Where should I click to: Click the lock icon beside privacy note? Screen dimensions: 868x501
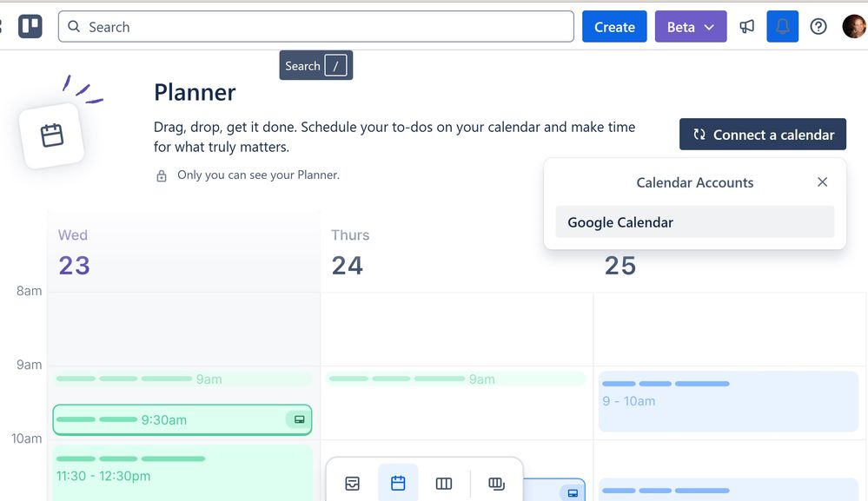coord(161,176)
